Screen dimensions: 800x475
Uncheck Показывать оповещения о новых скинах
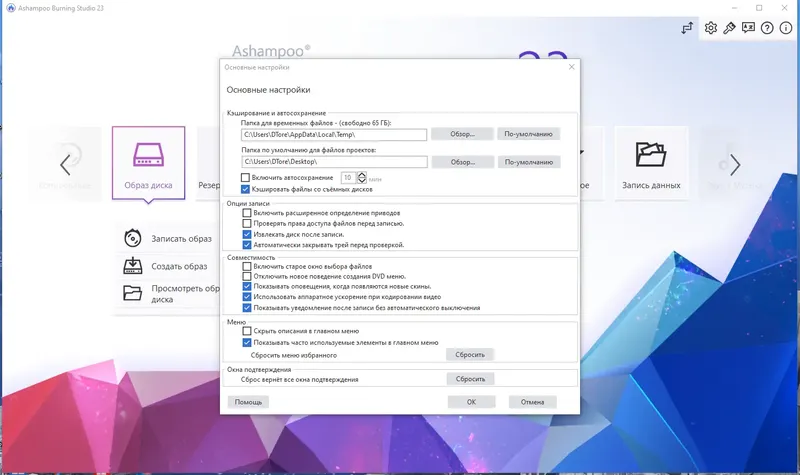pos(247,286)
